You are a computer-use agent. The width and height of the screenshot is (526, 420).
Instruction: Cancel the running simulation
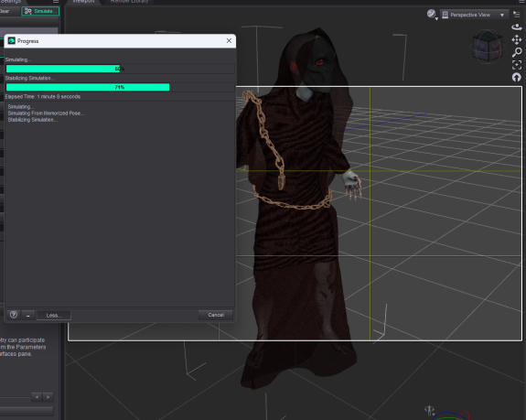point(216,315)
